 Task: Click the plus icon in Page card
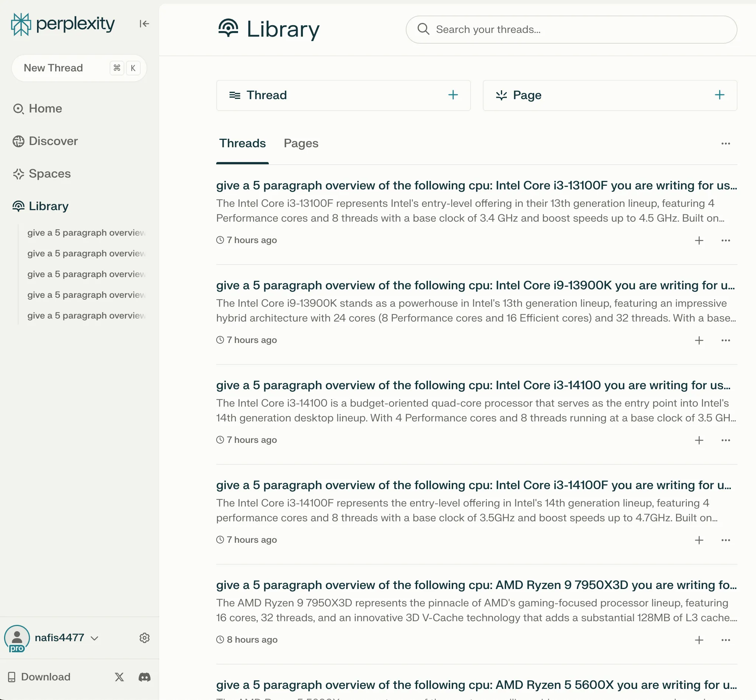click(x=719, y=95)
